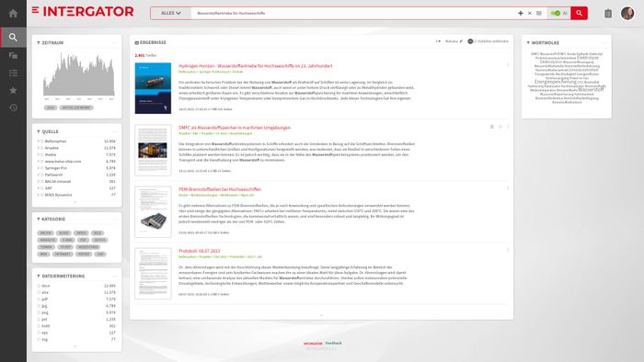Clear the search query with X
This screenshot has height=362, width=644.
click(x=529, y=13)
